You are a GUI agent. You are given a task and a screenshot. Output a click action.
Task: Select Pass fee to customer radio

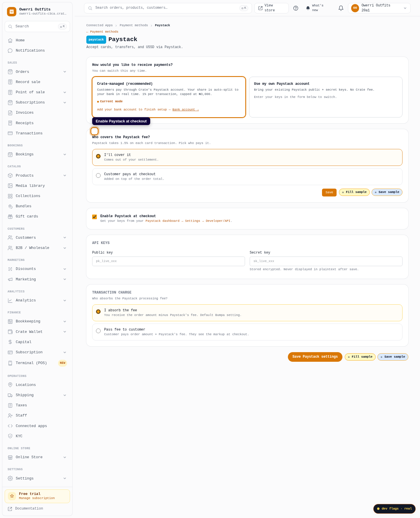(x=98, y=331)
